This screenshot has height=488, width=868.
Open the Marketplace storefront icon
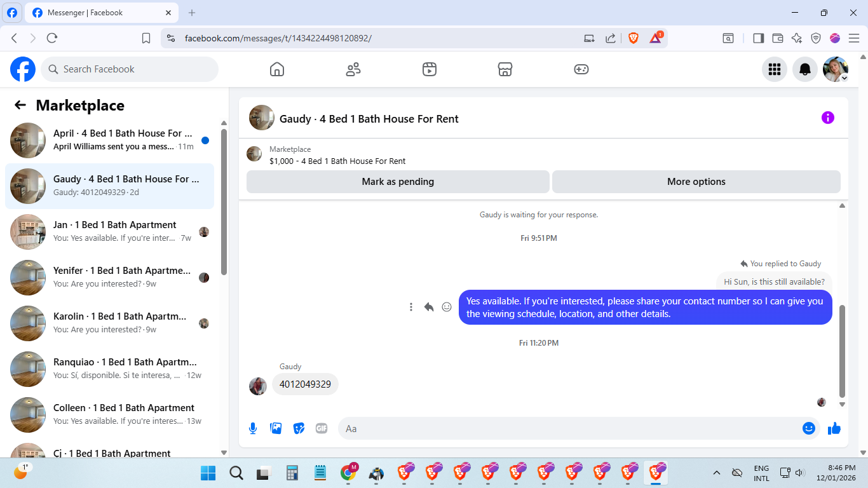click(x=505, y=69)
